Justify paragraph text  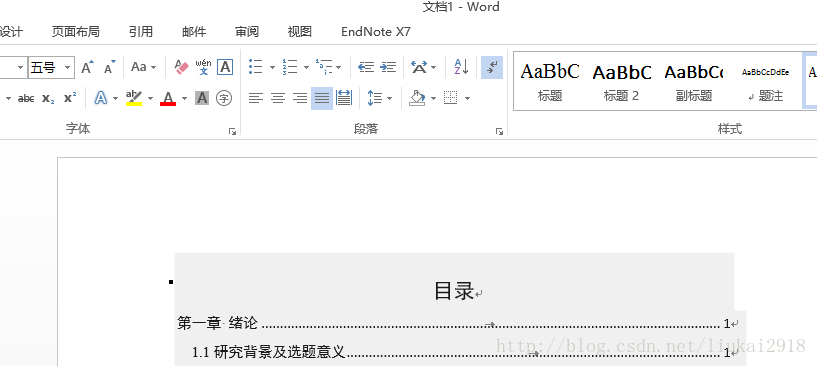322,98
